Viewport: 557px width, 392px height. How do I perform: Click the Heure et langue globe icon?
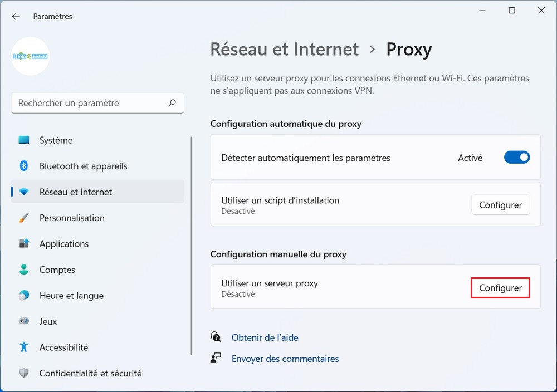coord(24,295)
